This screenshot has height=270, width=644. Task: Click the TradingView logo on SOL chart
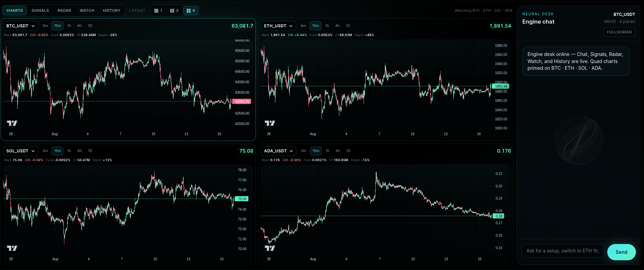click(x=12, y=248)
